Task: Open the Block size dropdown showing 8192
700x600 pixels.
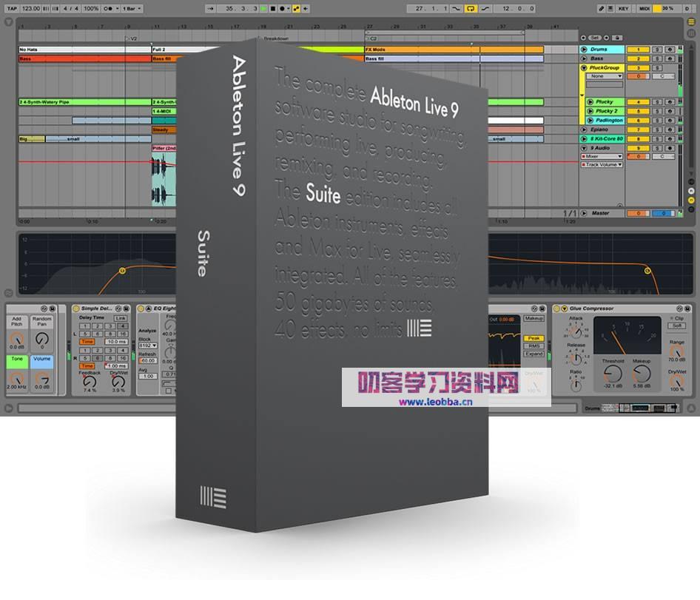Action: (148, 345)
